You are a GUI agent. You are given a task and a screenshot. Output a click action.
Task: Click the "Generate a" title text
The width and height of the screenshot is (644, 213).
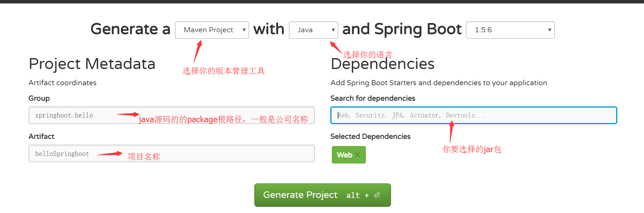(x=130, y=29)
